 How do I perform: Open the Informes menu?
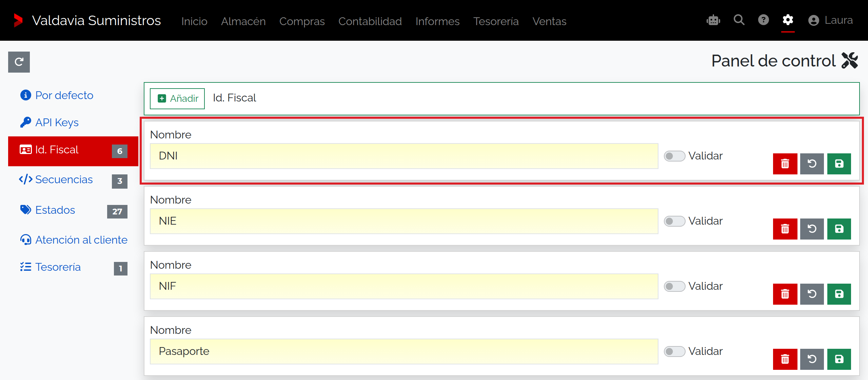click(437, 21)
